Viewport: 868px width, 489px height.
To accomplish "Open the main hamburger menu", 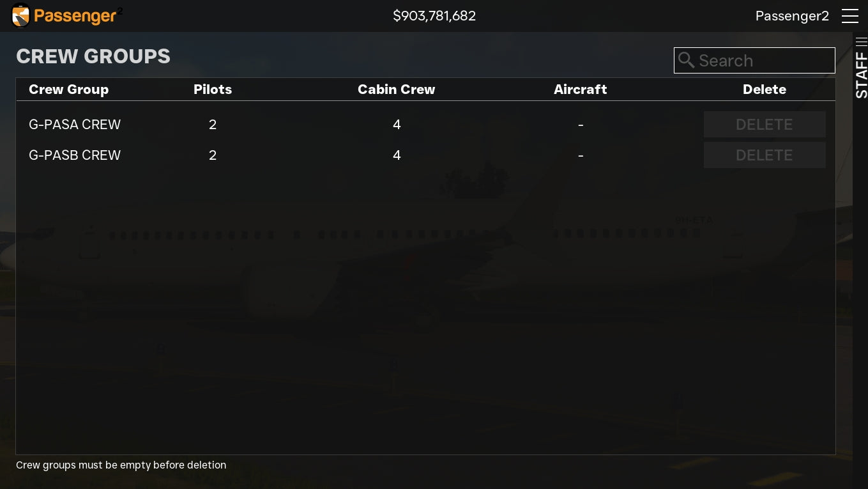I will pos(849,16).
